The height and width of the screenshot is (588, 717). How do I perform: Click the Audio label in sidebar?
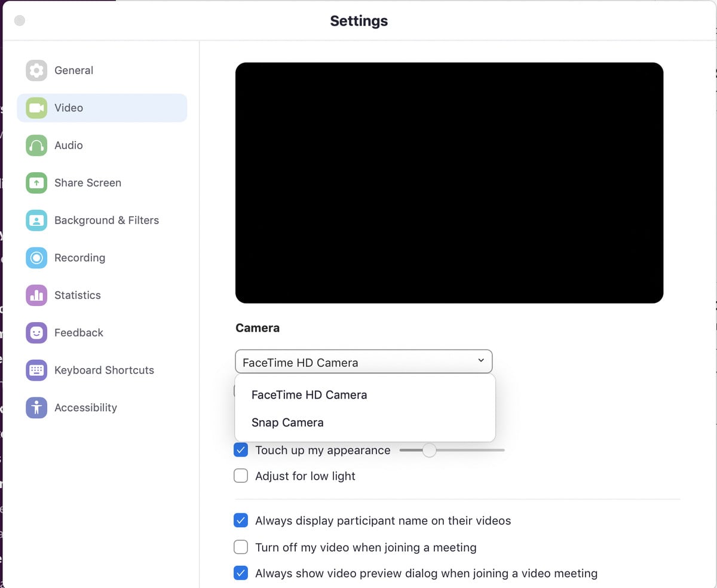[x=69, y=145]
